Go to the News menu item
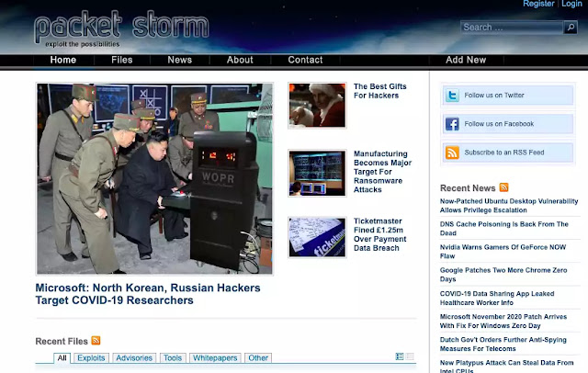The image size is (588, 373). (180, 60)
